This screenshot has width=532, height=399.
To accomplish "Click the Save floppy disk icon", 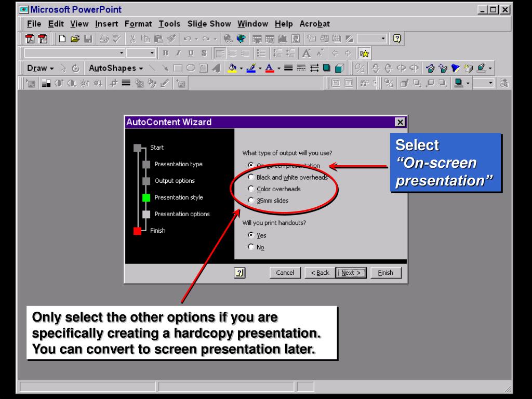I will pos(88,38).
